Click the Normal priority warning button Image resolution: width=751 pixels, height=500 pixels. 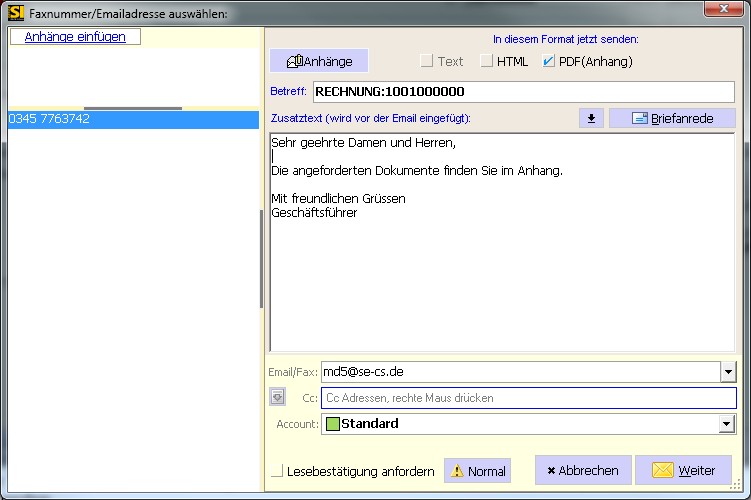click(x=478, y=471)
